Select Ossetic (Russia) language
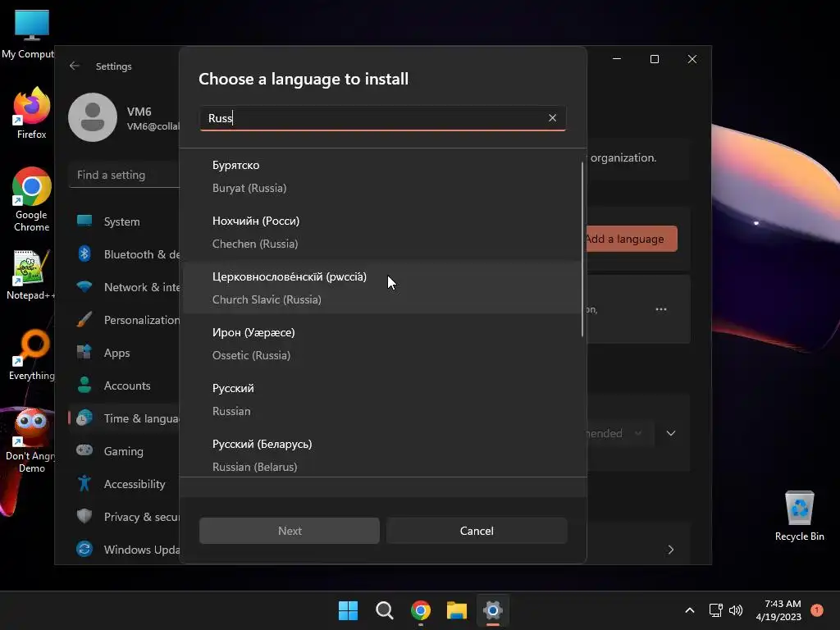Image resolution: width=840 pixels, height=630 pixels. pyautogui.click(x=382, y=344)
